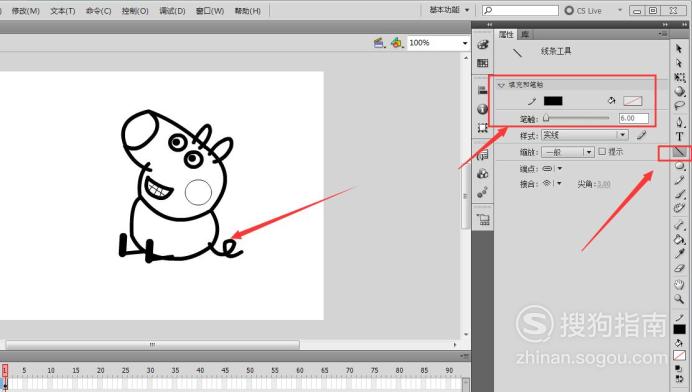Open the 修改(M) menu

pyautogui.click(x=26, y=11)
